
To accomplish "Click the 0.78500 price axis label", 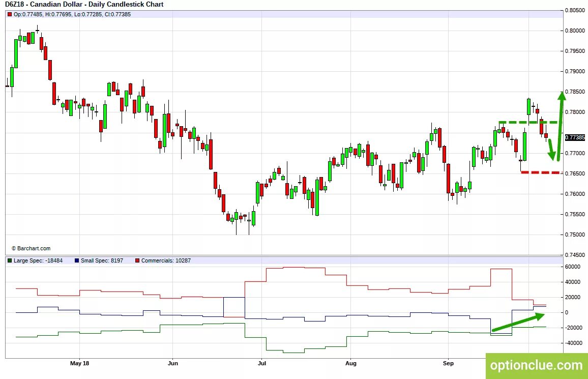I will (575, 92).
